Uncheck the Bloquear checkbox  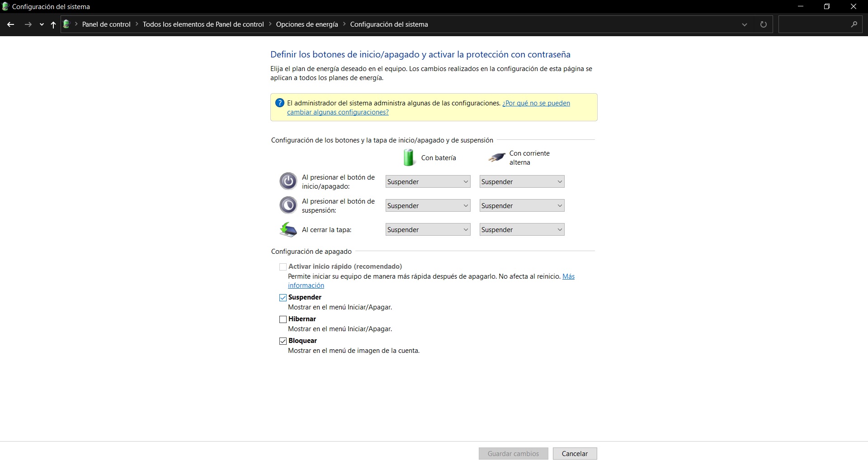[283, 341]
